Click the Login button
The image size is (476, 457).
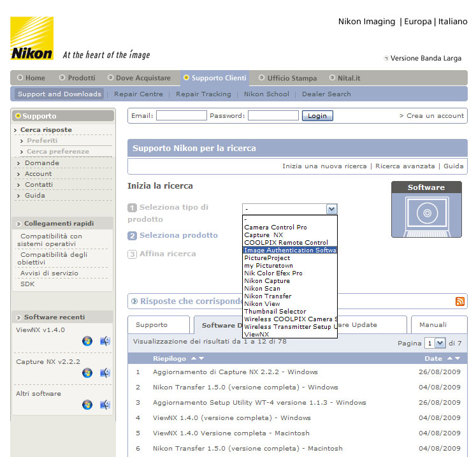[x=317, y=116]
